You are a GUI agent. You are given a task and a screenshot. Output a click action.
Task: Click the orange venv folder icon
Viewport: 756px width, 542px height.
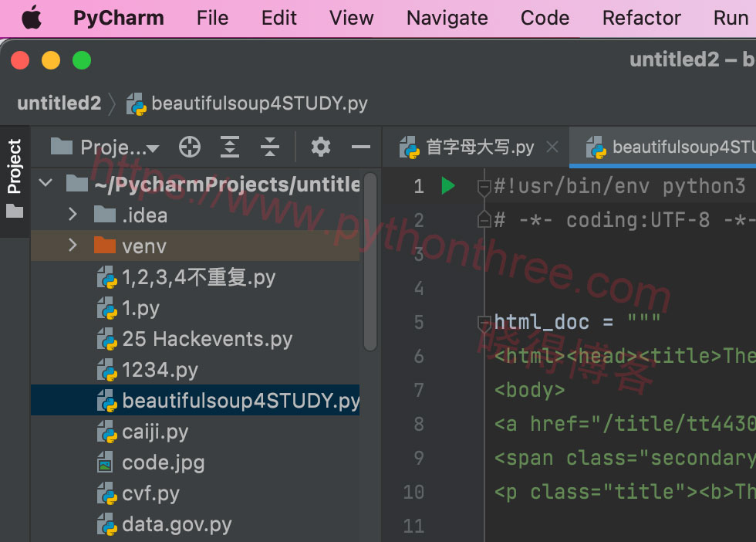pos(105,246)
